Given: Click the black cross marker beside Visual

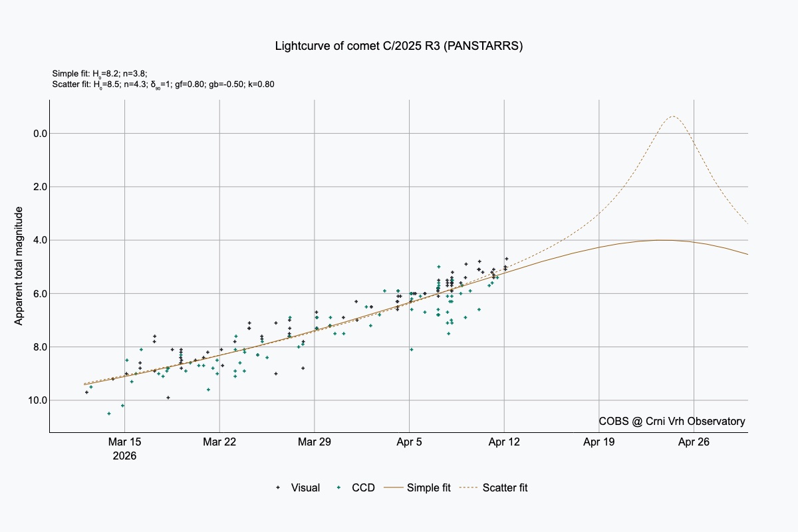Looking at the screenshot, I should 277,487.
